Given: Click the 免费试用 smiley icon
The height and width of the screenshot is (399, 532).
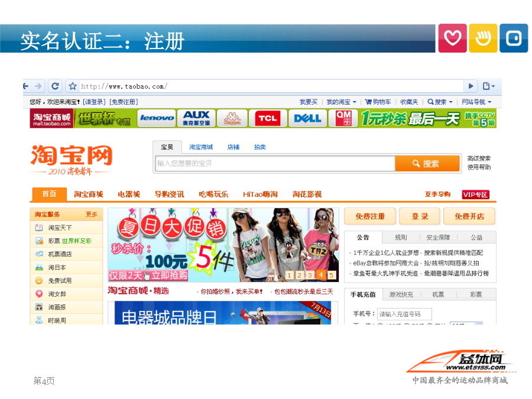Looking at the screenshot, I should (39, 281).
